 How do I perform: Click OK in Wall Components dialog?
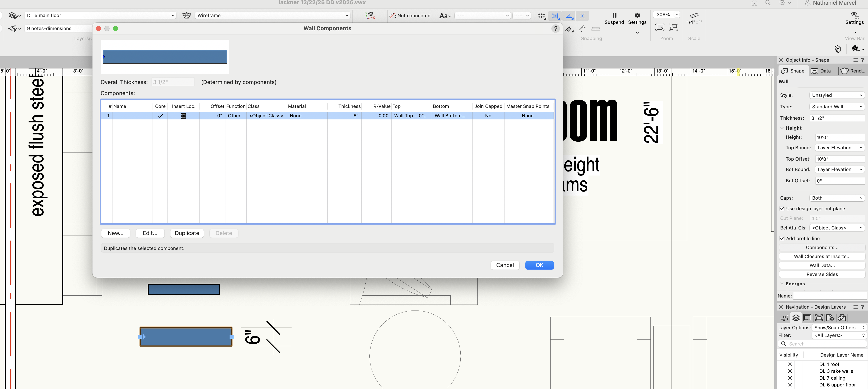coord(539,265)
